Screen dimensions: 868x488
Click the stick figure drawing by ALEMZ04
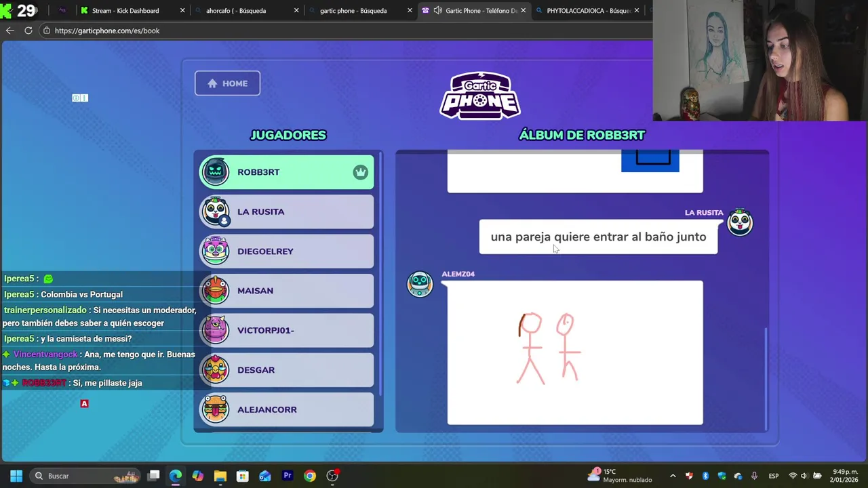(575, 352)
